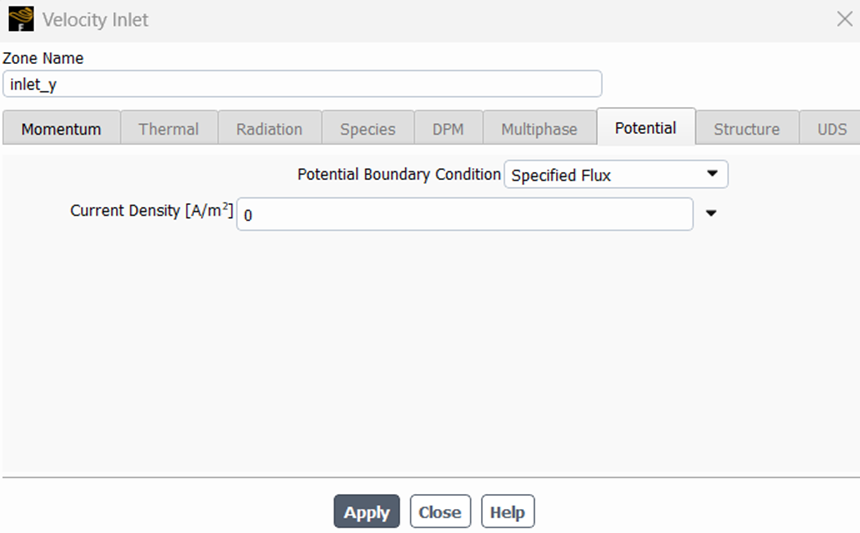
Task: Select the Radiation tab
Action: (x=269, y=129)
